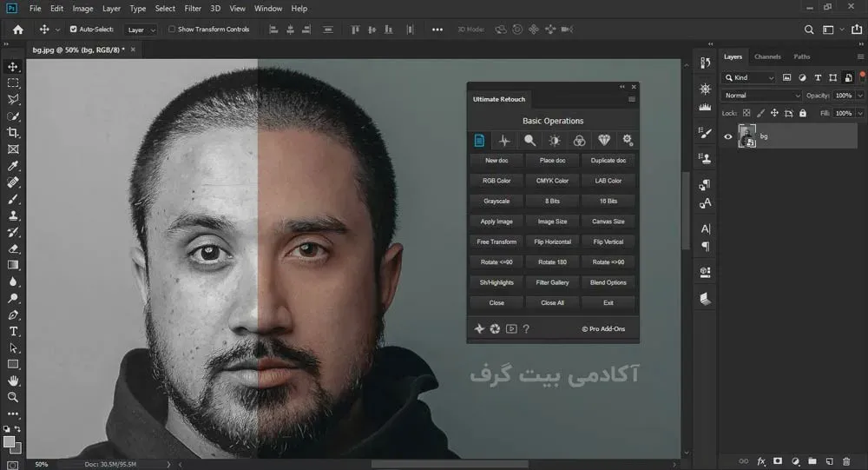Toggle lock transparent pixels

pos(746,113)
